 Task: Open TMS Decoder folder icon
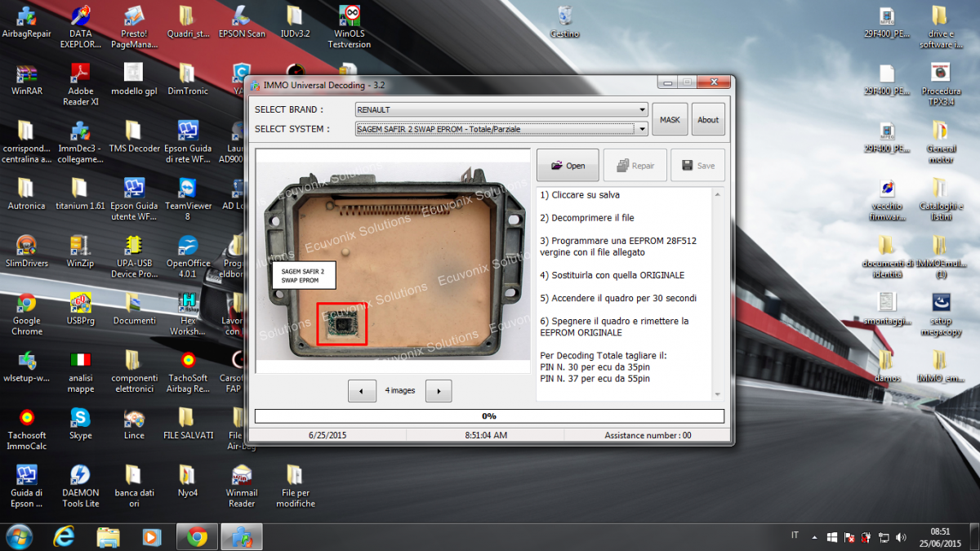click(x=134, y=137)
